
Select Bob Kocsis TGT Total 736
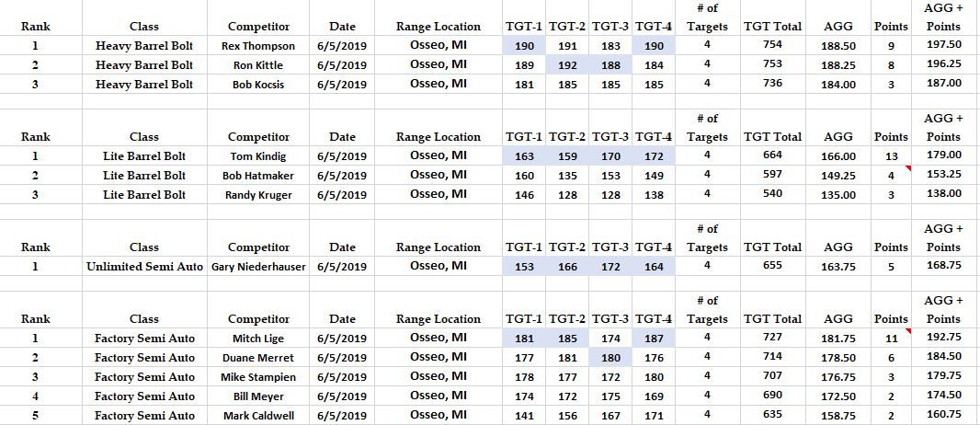772,84
